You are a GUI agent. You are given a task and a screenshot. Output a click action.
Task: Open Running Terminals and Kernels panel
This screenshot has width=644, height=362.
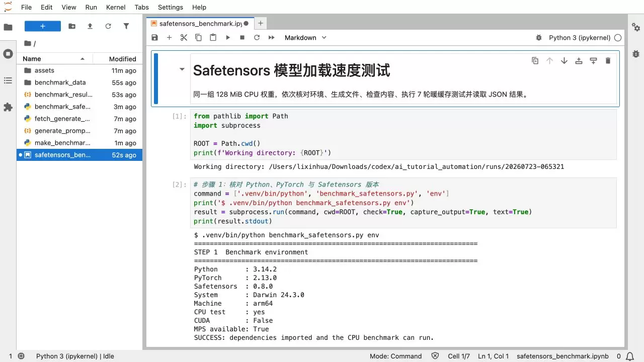coord(8,54)
